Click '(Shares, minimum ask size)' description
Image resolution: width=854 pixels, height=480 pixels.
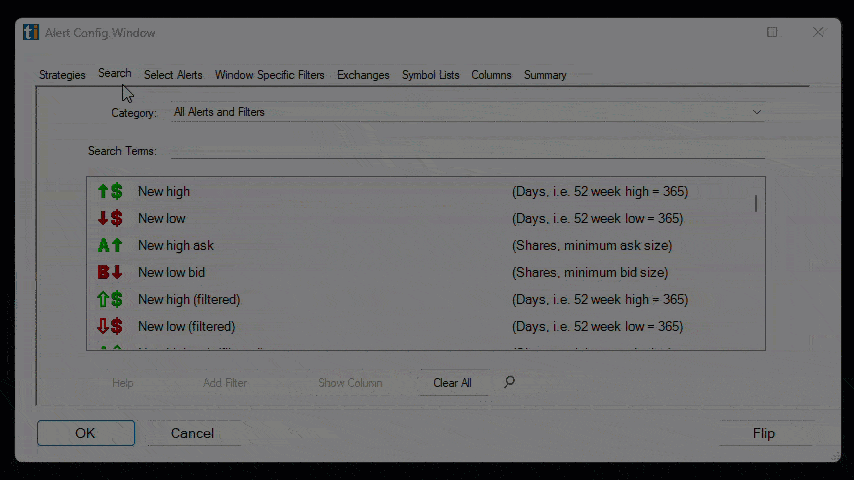[592, 245]
